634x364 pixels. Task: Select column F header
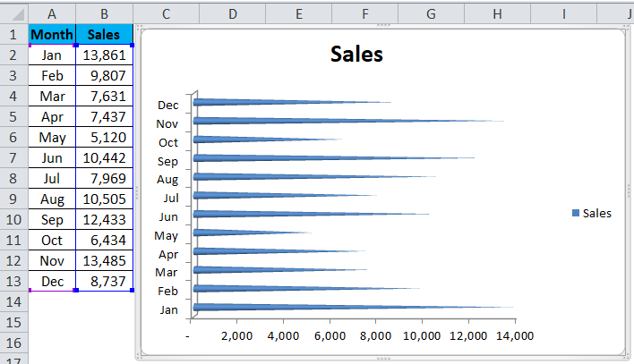pyautogui.click(x=365, y=14)
